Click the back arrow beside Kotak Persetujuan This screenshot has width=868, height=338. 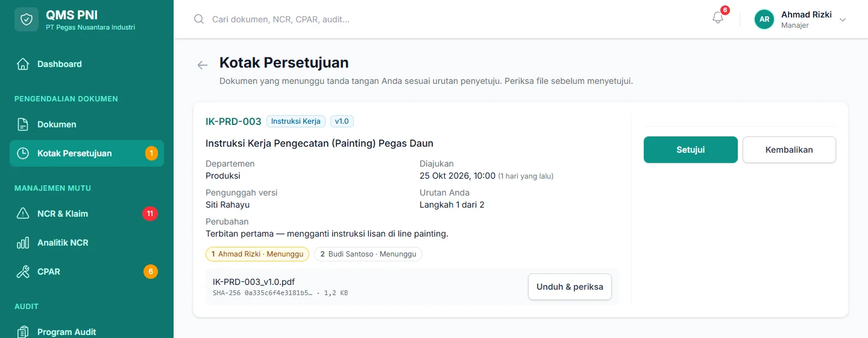tap(203, 65)
